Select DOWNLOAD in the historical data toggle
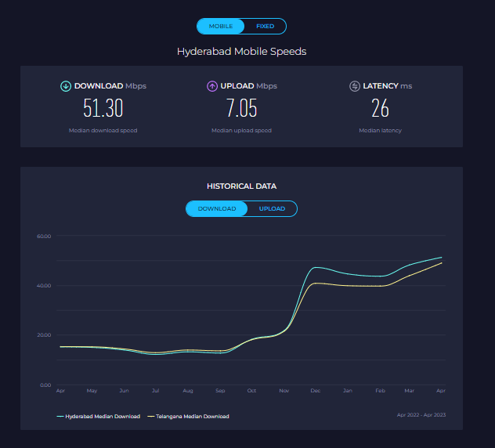Screen dimensions: 495x448 216,209
